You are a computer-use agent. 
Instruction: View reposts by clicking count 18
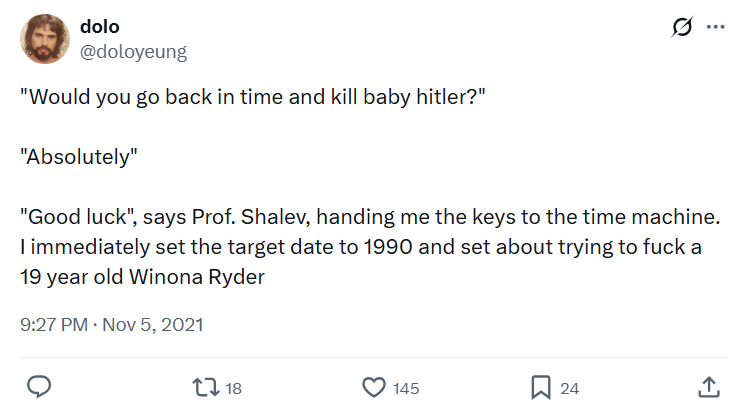(x=233, y=389)
